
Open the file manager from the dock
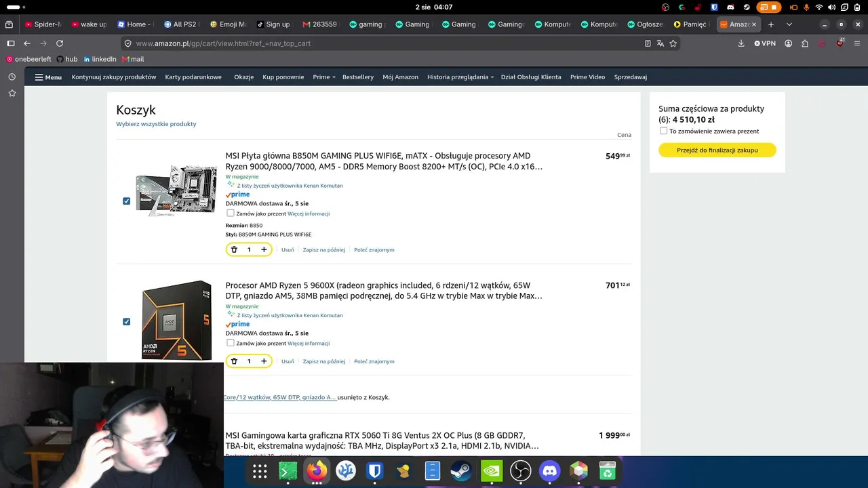pyautogui.click(x=433, y=471)
